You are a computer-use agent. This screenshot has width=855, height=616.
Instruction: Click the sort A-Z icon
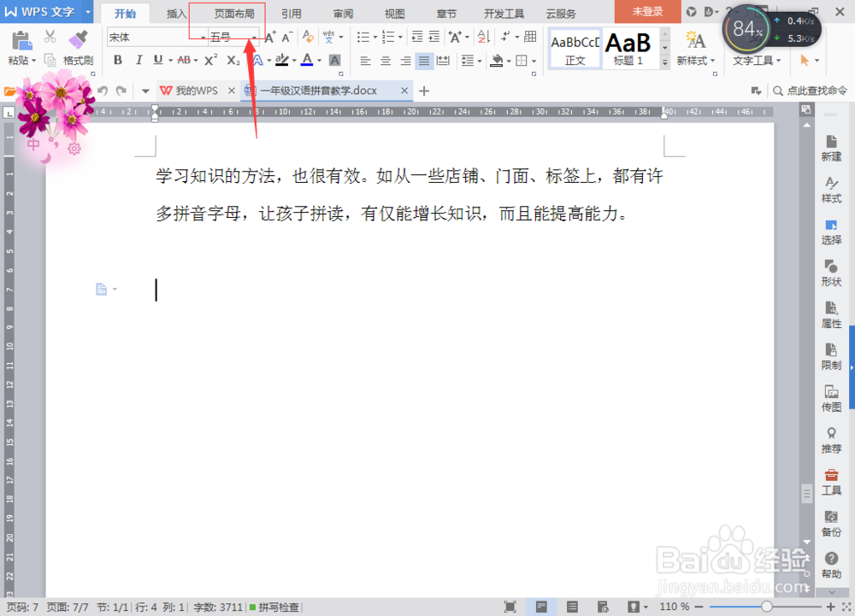coord(483,37)
